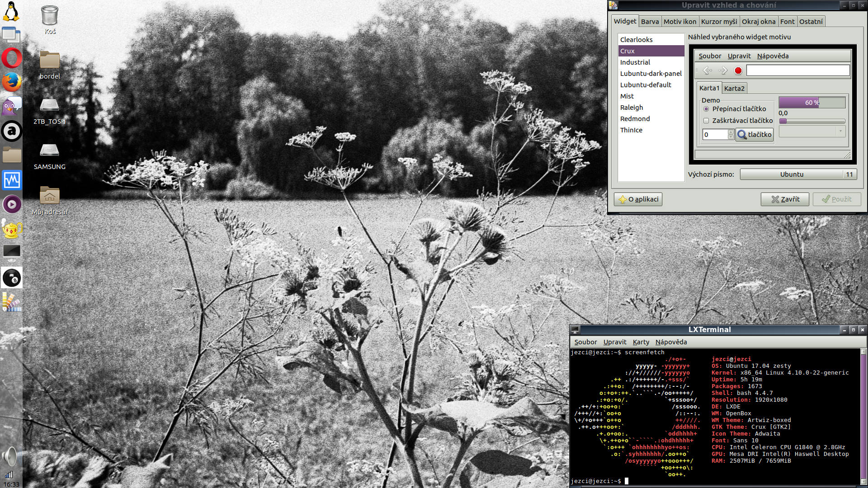Screen dimensions: 868x488
Task: Open Soubor menu in theme preview
Action: (710, 56)
